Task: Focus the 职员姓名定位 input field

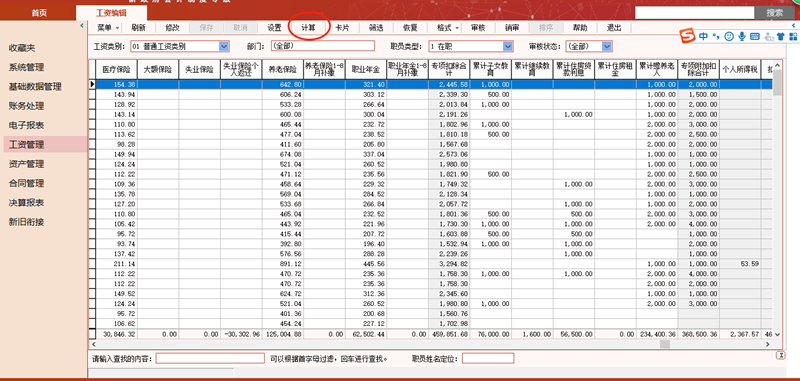Action: tap(488, 359)
